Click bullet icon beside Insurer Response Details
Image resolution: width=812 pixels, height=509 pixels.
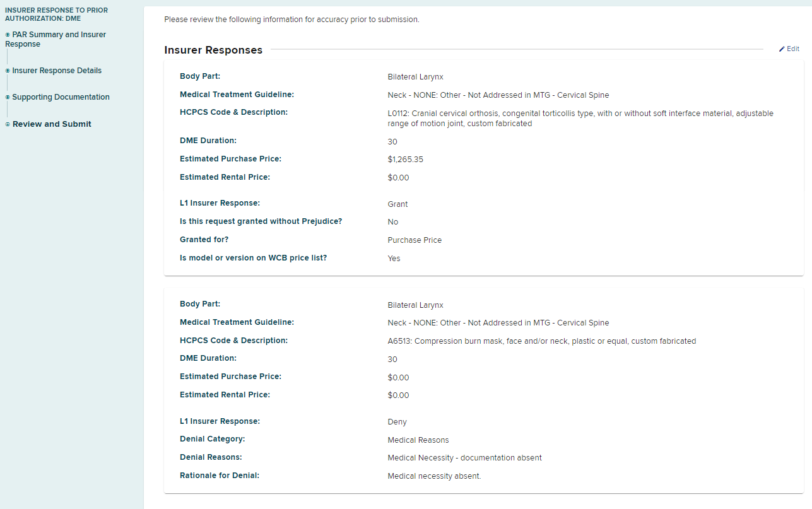pyautogui.click(x=8, y=71)
